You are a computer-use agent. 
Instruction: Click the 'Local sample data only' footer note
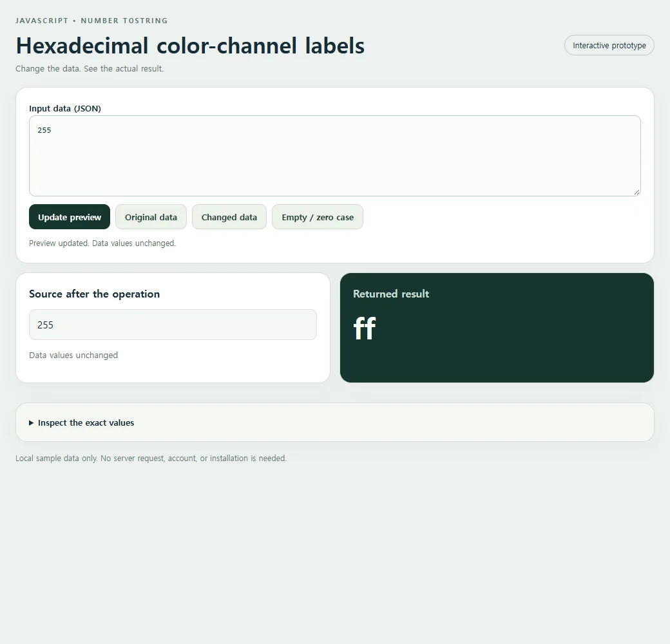click(x=151, y=459)
